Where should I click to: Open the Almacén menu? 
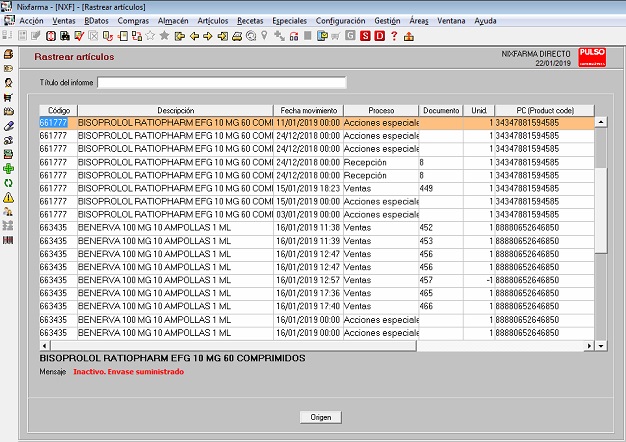pos(172,21)
